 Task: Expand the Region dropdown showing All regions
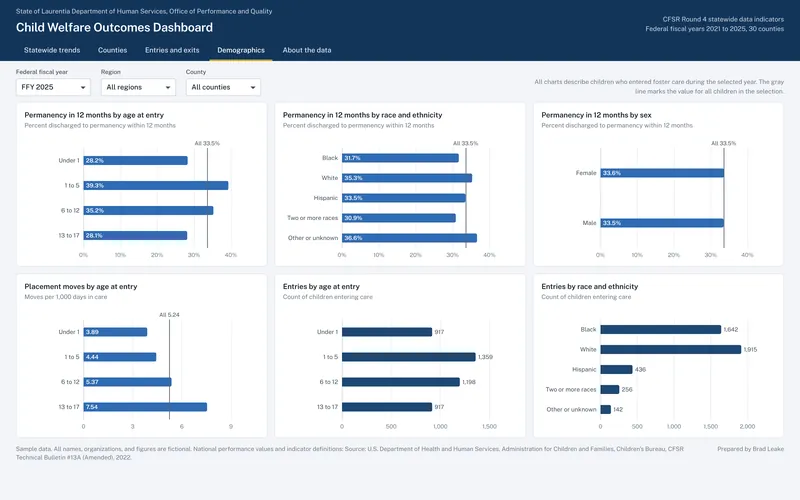click(138, 87)
